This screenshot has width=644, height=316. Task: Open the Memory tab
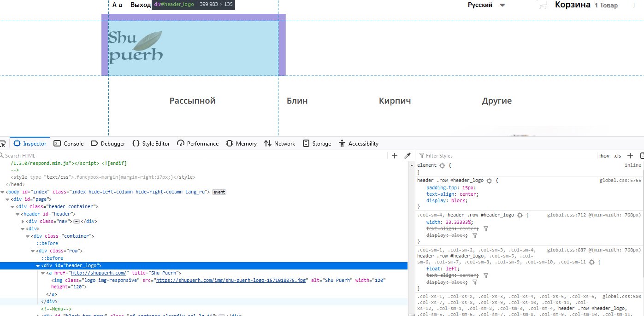pos(241,143)
